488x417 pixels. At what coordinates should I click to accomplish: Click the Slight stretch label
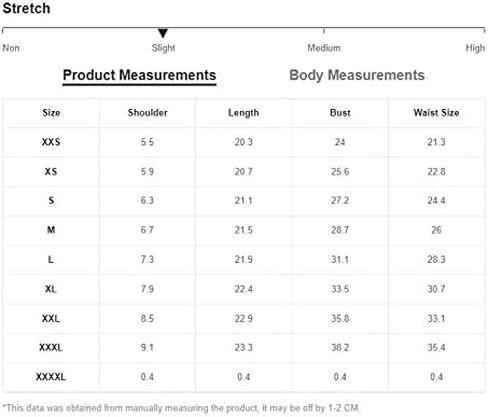click(x=163, y=48)
